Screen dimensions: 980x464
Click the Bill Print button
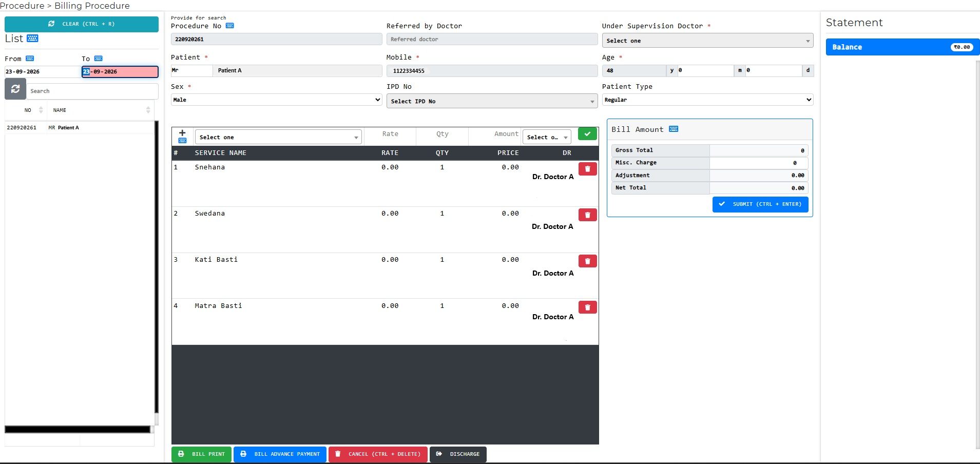[201, 454]
